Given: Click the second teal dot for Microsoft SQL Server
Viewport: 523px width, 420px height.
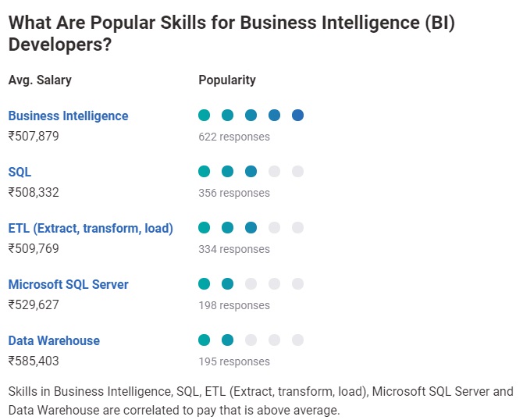Looking at the screenshot, I should [228, 284].
